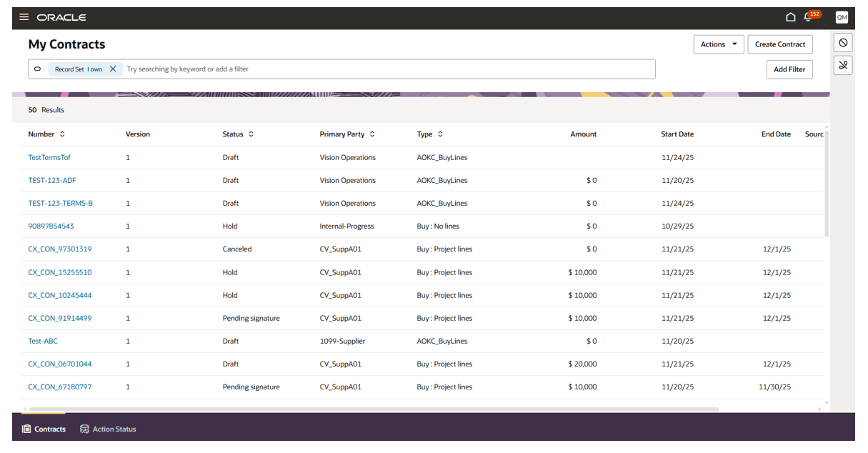Click the Start Date column header
This screenshot has width=868, height=453.
(x=677, y=134)
